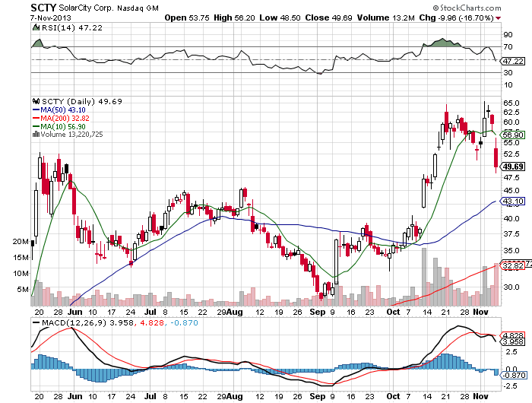The image size is (532, 403).
Task: Click the High 56.20 value
Action: [x=234, y=17]
